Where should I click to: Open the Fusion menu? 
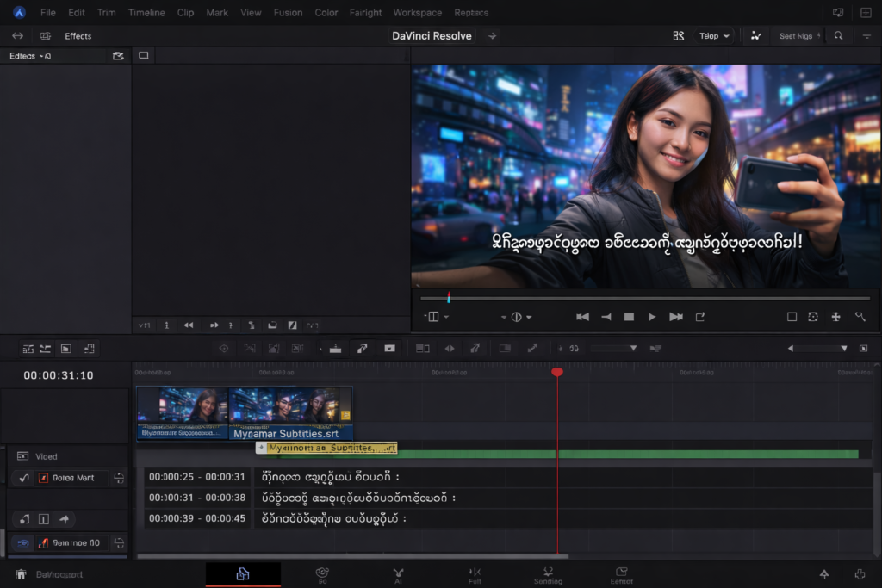pyautogui.click(x=288, y=13)
